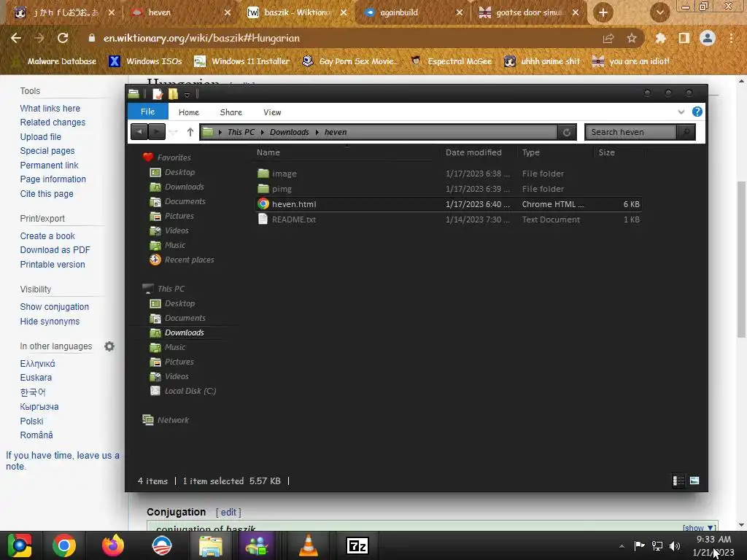This screenshot has width=747, height=560.
Task: Open the Share ribbon tab
Action: coord(231,112)
